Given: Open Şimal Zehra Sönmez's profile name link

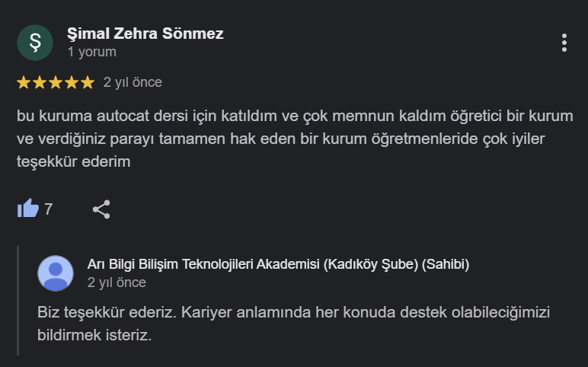Looking at the screenshot, I should click(145, 34).
